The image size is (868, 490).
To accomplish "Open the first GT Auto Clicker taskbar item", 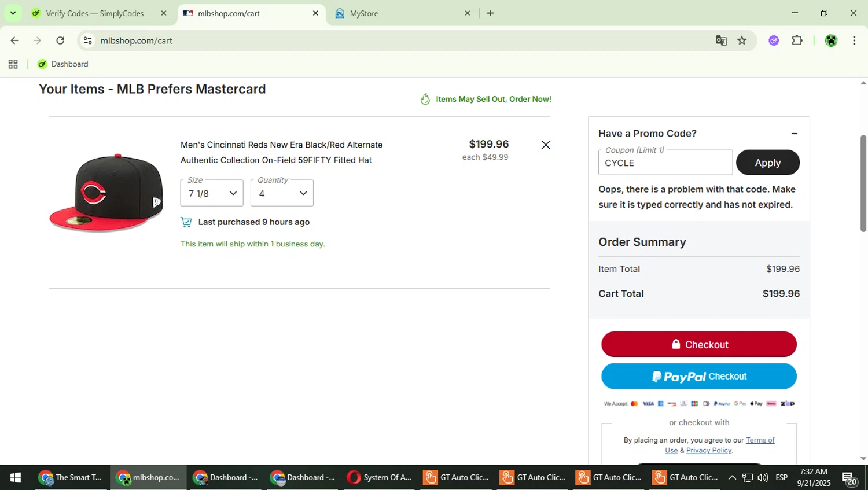I will 456,477.
